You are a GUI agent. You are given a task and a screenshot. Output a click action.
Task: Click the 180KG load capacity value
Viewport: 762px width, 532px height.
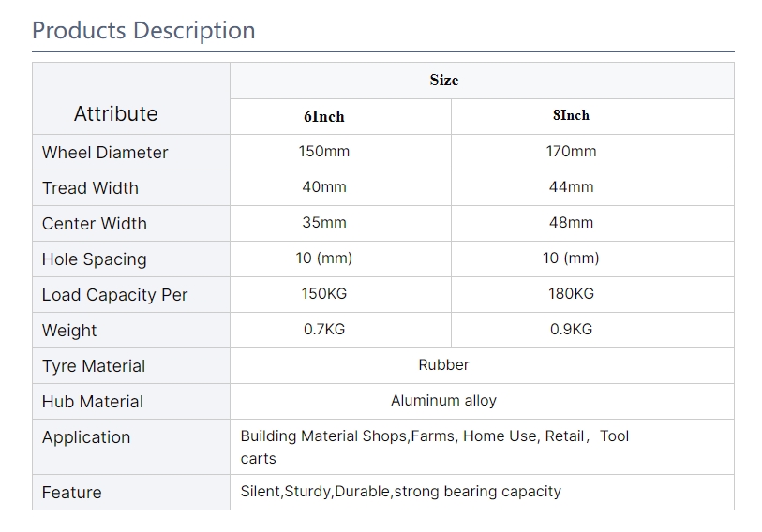[571, 293]
